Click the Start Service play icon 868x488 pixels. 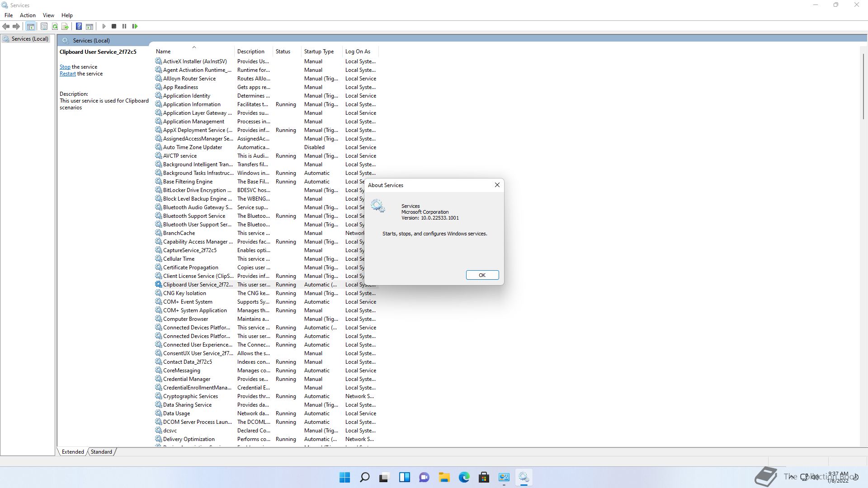(104, 26)
